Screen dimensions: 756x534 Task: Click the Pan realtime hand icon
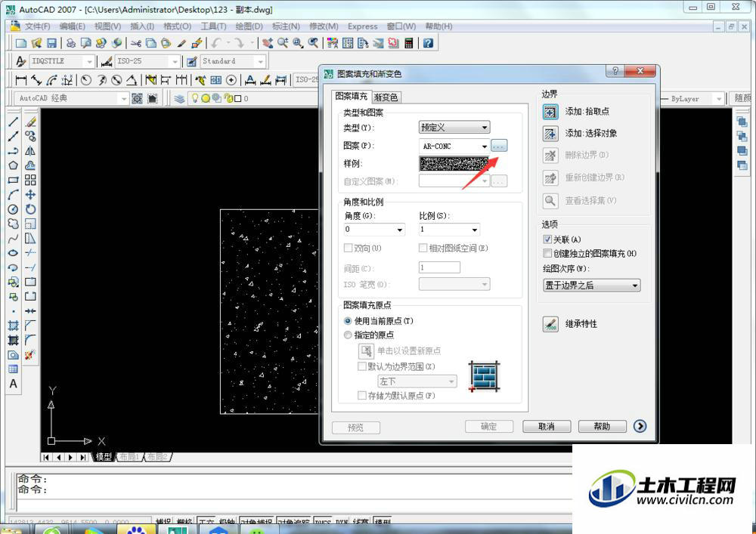[x=268, y=43]
